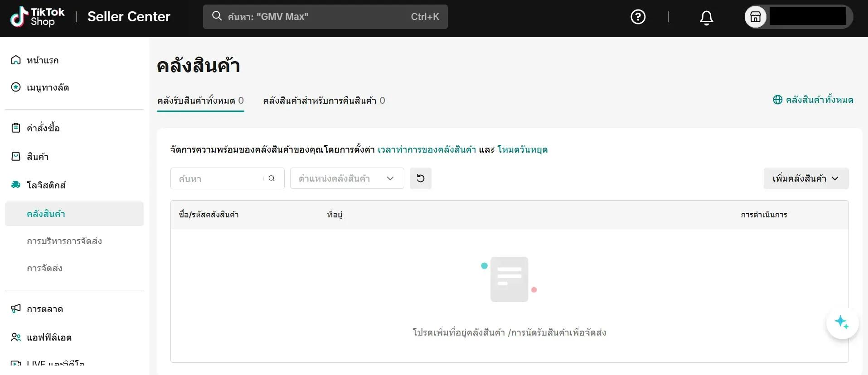Click the แอฟฟิลิเอต people icon
The width and height of the screenshot is (868, 375).
tap(16, 337)
